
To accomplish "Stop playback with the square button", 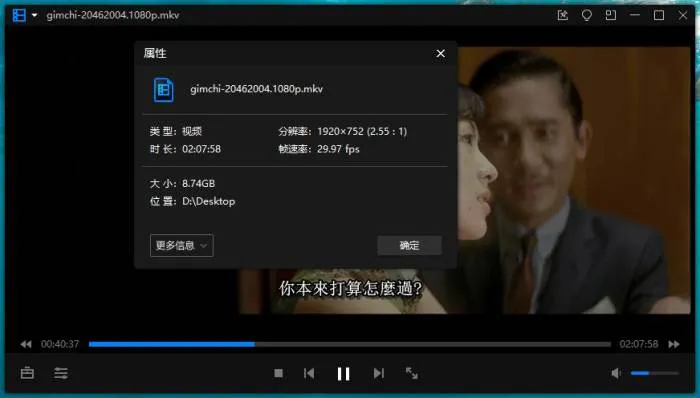I will (x=279, y=373).
